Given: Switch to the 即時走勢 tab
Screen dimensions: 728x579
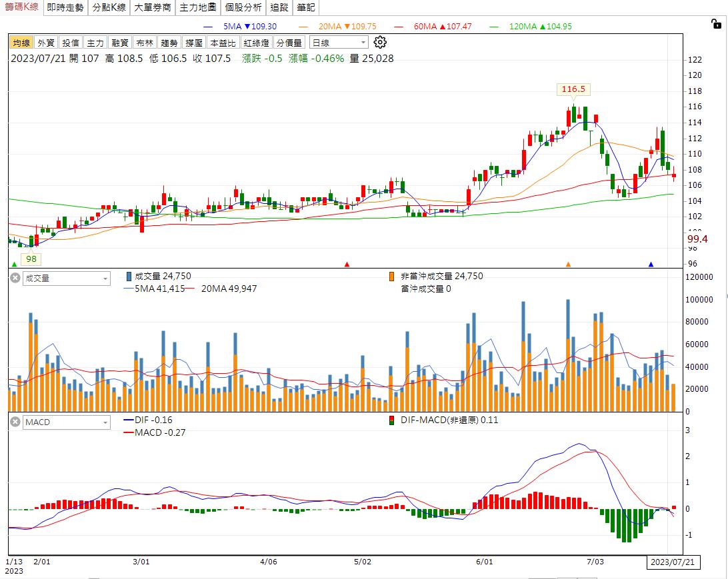Looking at the screenshot, I should pyautogui.click(x=65, y=8).
